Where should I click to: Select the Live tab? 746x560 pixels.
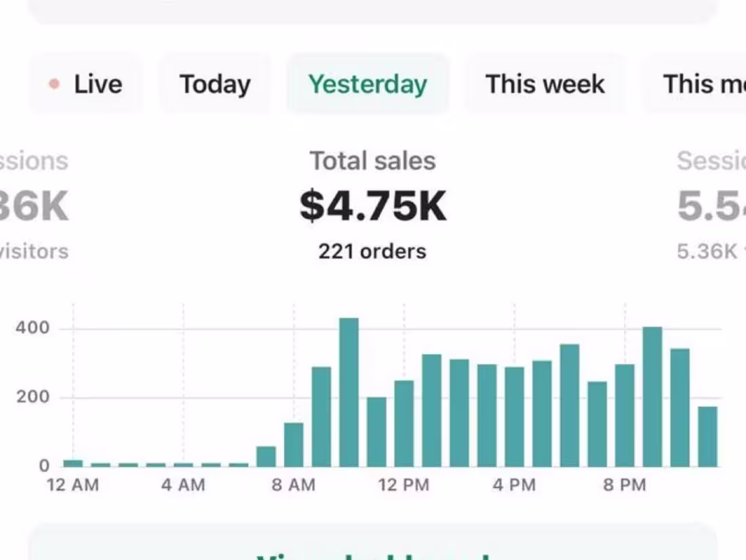(85, 84)
